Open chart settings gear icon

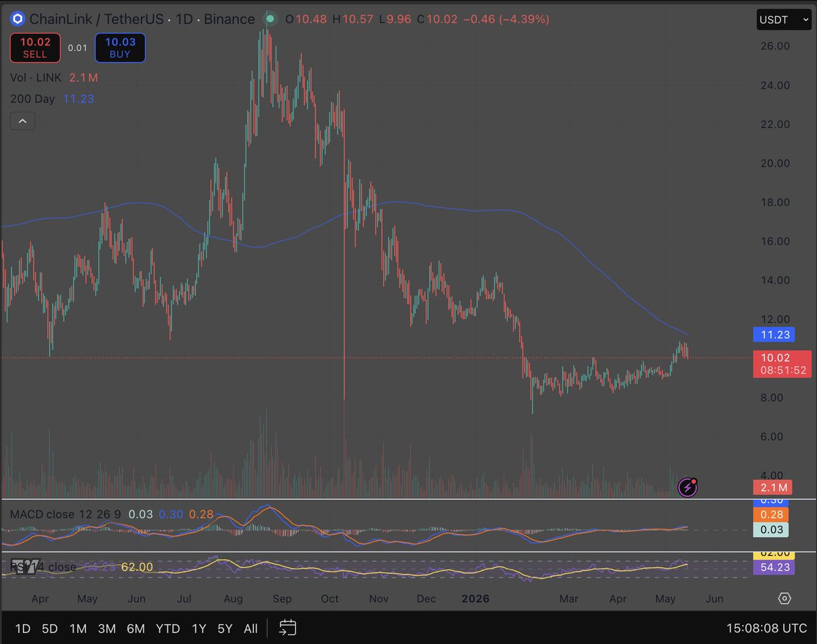[784, 598]
